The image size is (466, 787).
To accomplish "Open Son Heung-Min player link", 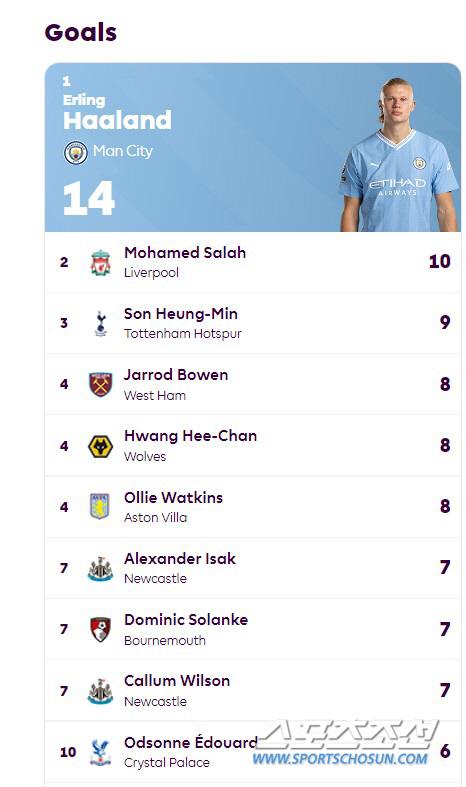I will tap(181, 314).
